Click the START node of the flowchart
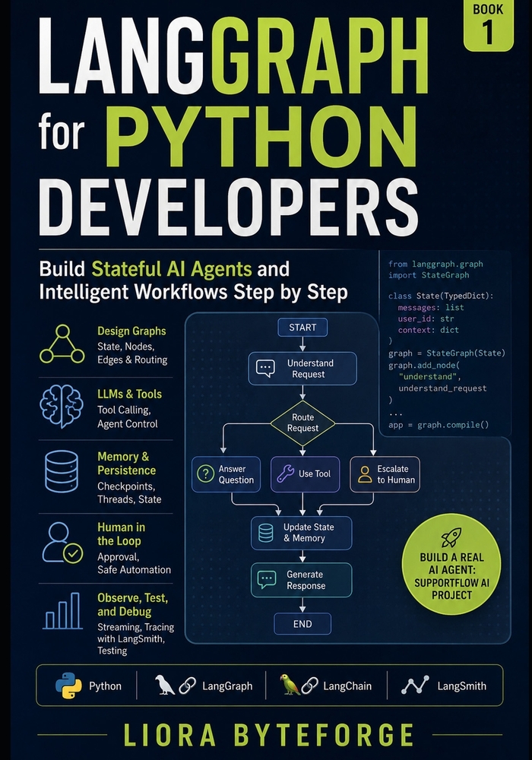 click(x=302, y=327)
